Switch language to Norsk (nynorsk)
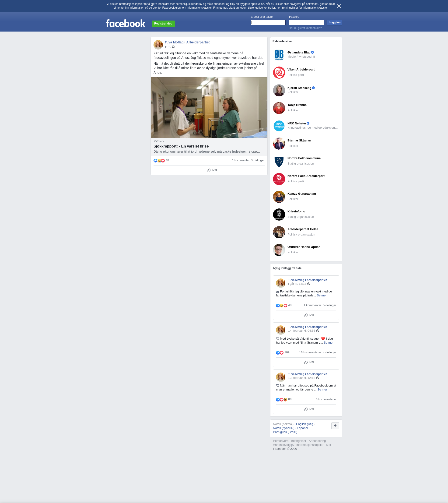Viewport: 448px width, 503px height. pos(283,428)
